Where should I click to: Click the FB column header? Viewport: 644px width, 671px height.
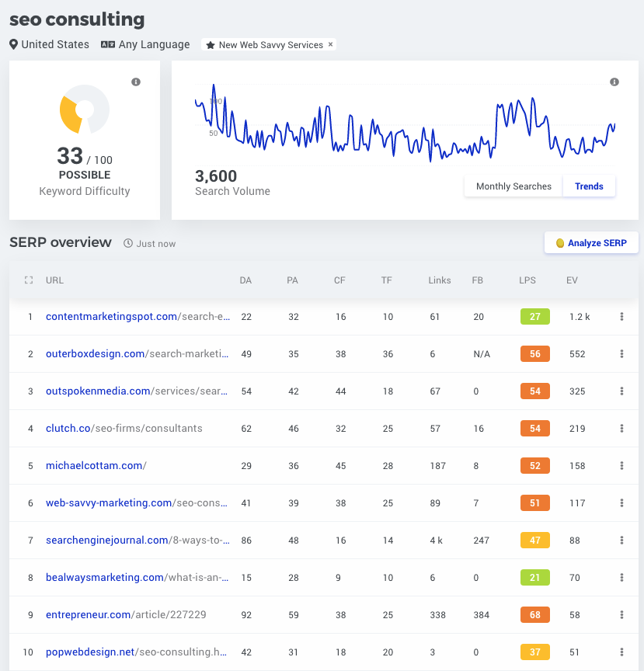tap(478, 280)
